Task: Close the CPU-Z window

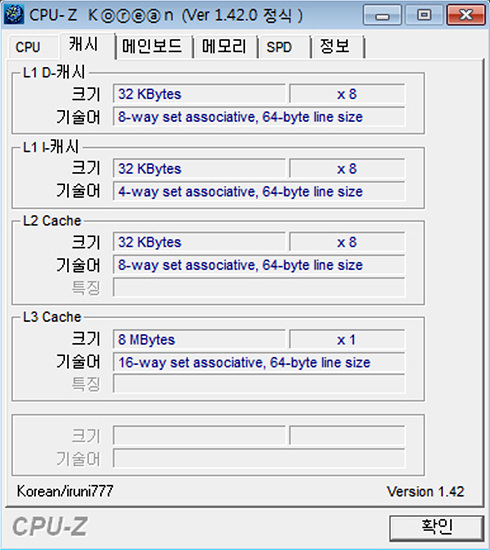Action: click(465, 15)
